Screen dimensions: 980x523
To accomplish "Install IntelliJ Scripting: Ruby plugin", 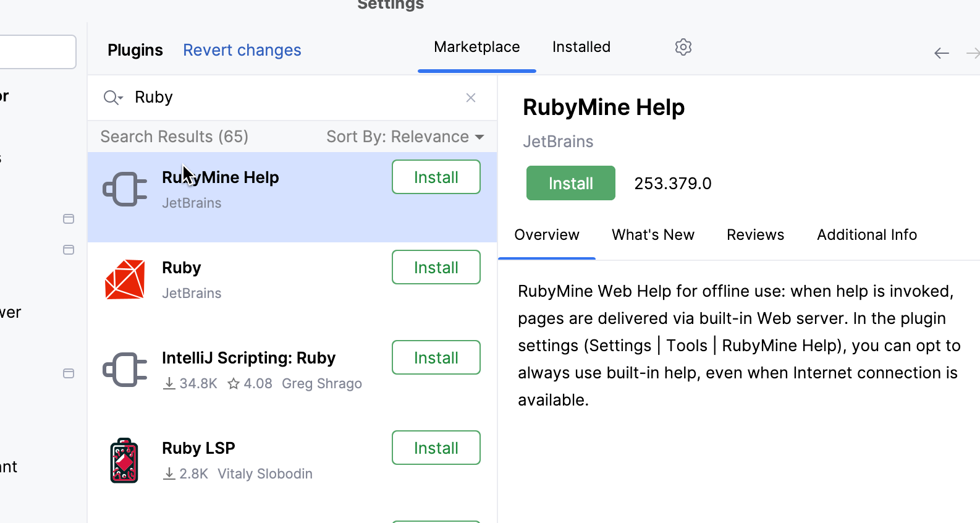I will pyautogui.click(x=436, y=357).
